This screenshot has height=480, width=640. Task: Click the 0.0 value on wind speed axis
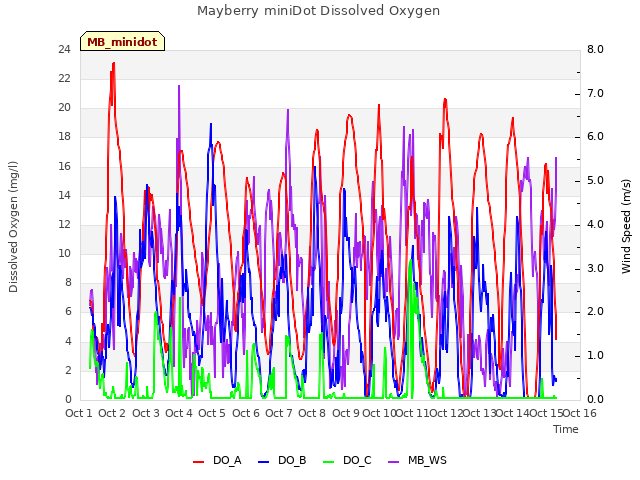pyautogui.click(x=595, y=399)
